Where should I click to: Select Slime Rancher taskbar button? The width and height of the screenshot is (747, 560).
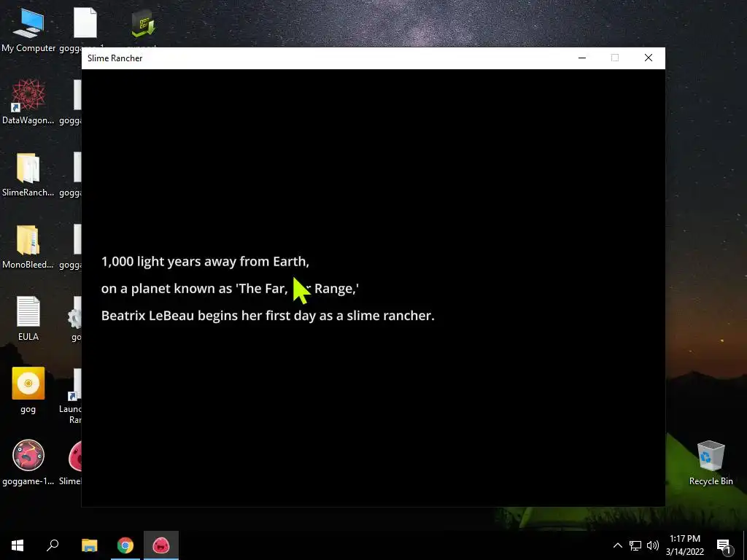click(161, 545)
